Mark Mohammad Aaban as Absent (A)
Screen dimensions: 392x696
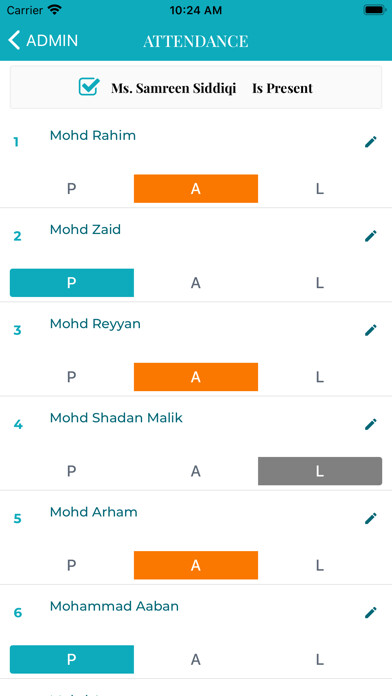[x=196, y=659]
